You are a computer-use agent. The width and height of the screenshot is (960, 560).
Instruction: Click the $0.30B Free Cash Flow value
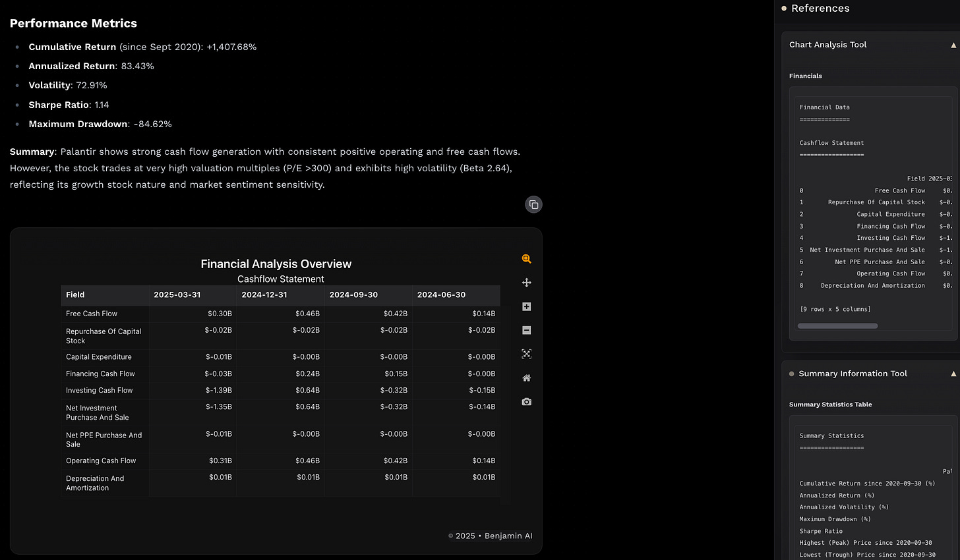coord(220,314)
